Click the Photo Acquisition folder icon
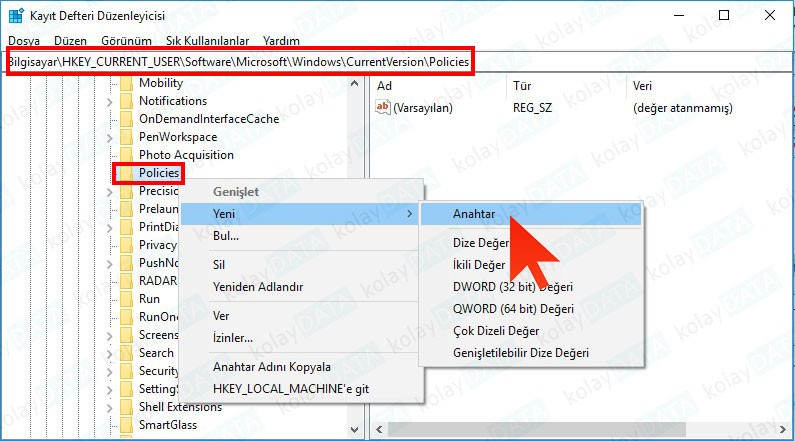The height and width of the screenshot is (441, 795). click(126, 155)
